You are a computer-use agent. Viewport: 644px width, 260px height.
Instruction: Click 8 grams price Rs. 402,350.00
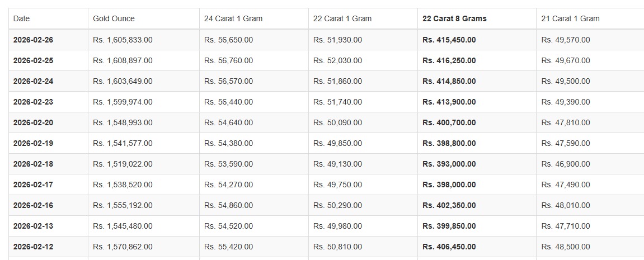tap(449, 205)
